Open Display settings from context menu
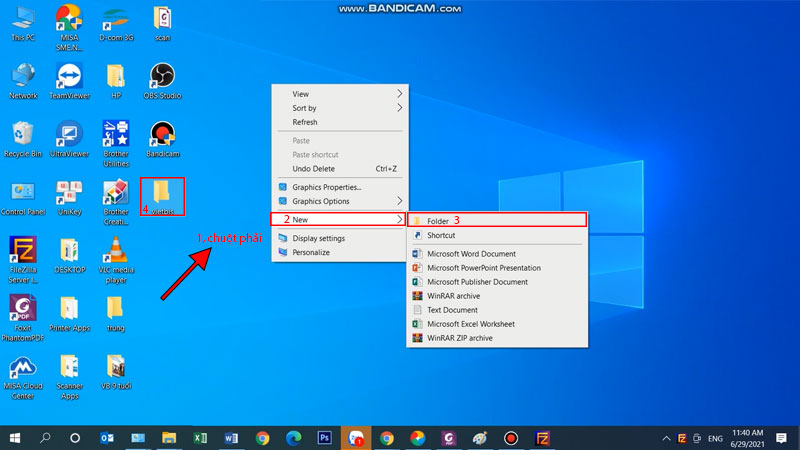 [x=318, y=238]
